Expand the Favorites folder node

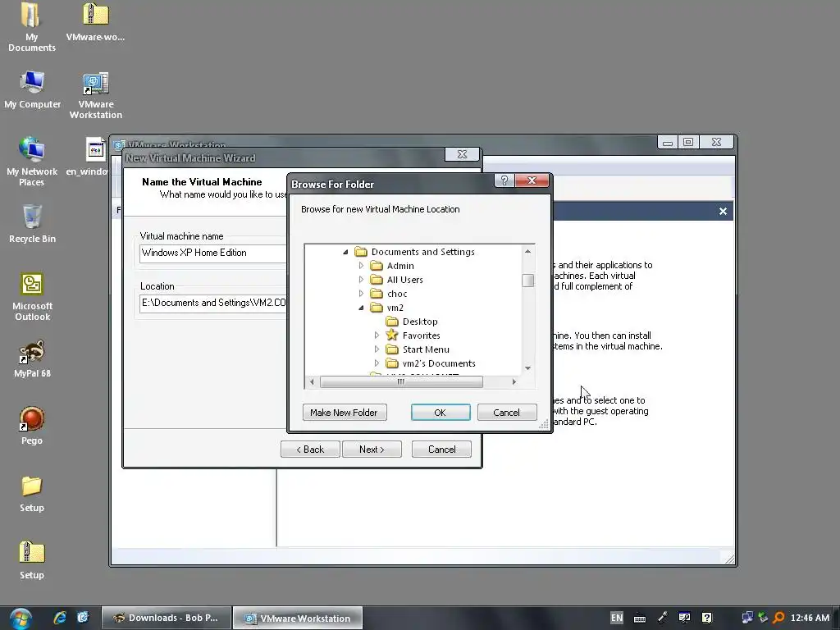(x=377, y=336)
